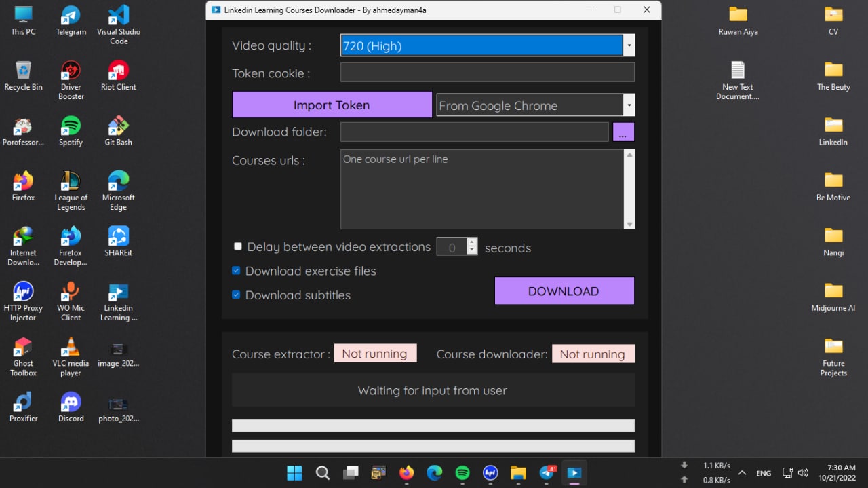868x488 pixels.
Task: Click the DOWNLOAD button
Action: click(x=564, y=290)
